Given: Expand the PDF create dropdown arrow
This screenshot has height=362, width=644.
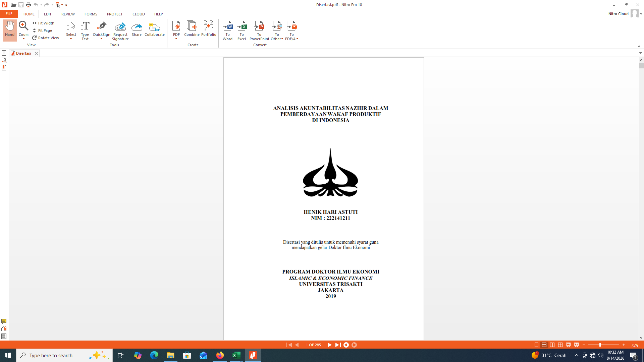Looking at the screenshot, I should pyautogui.click(x=176, y=39).
